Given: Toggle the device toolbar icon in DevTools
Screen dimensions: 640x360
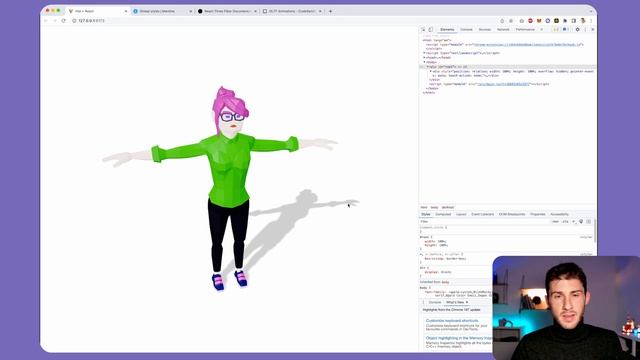Looking at the screenshot, I should tap(431, 29).
